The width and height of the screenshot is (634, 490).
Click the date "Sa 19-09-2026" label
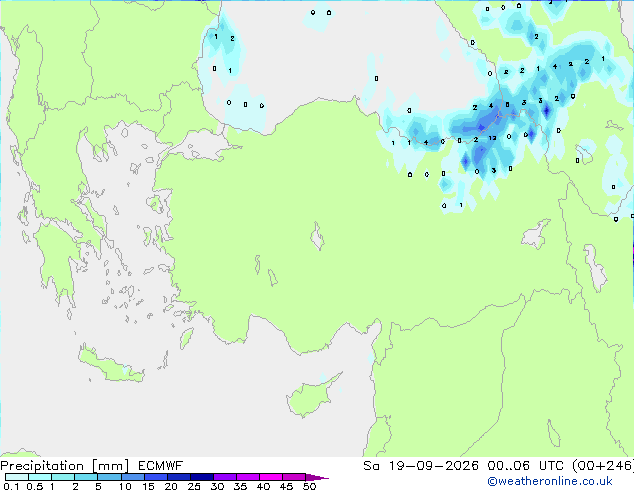click(421, 466)
